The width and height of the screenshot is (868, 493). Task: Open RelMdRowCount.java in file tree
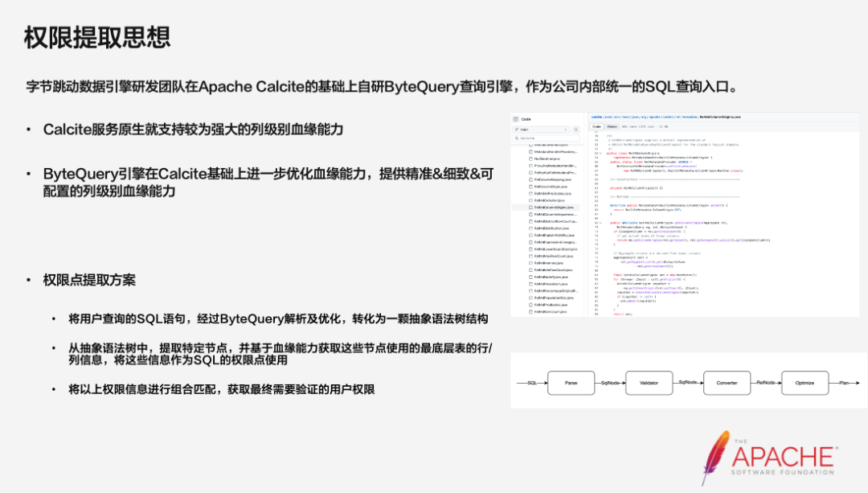point(551,312)
